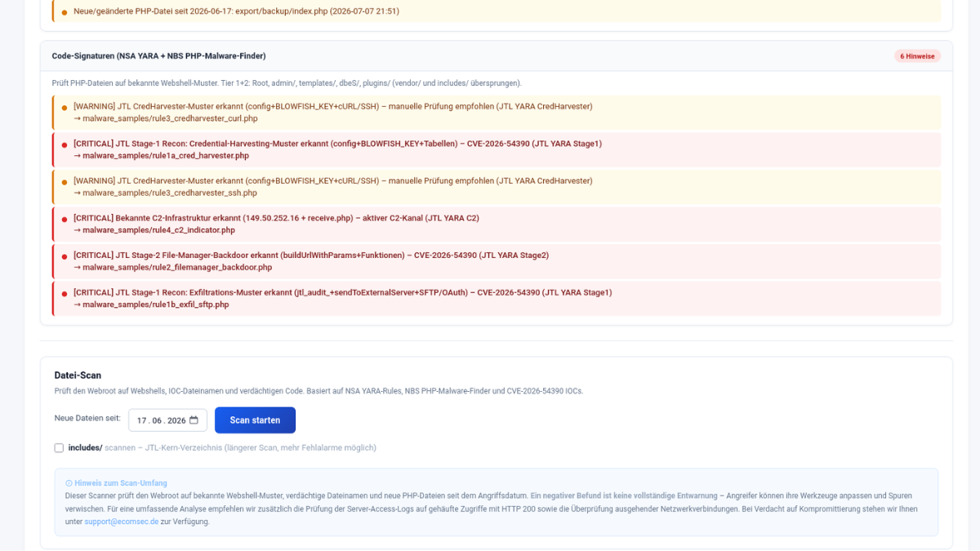Select file path rule1b_exfil_sftp.php
Image resolution: width=980 pixels, height=551 pixels.
click(155, 304)
